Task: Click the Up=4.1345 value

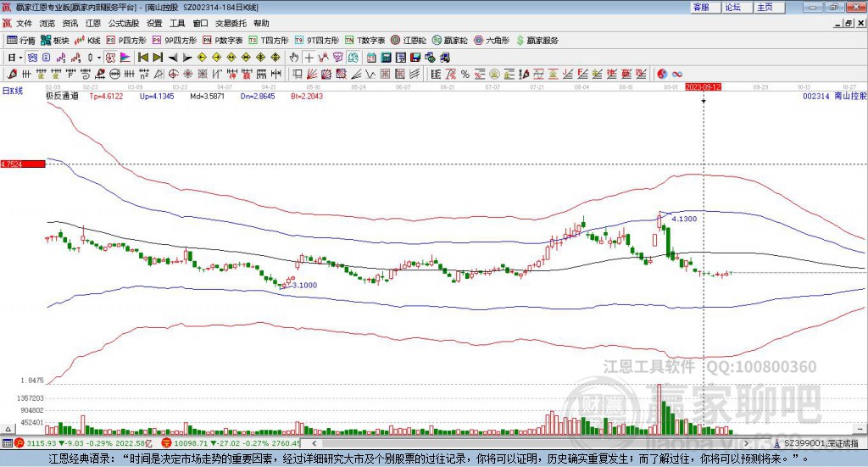Action: [x=157, y=96]
